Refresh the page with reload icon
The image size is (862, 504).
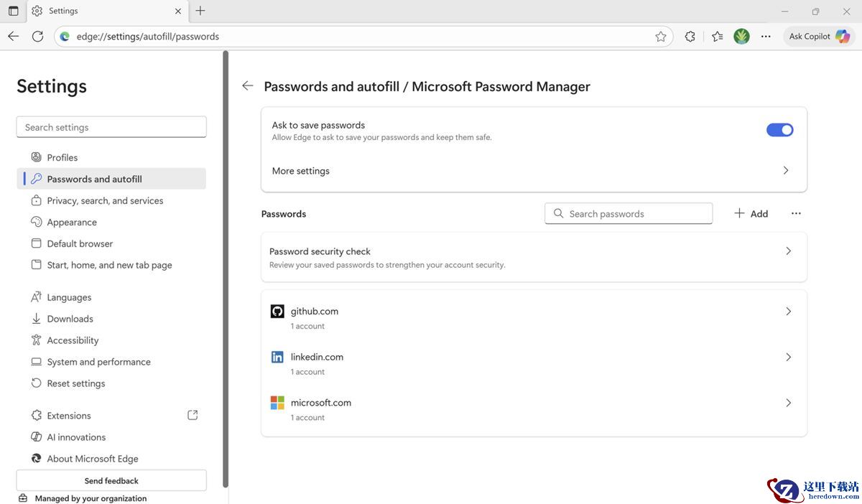pyautogui.click(x=37, y=37)
